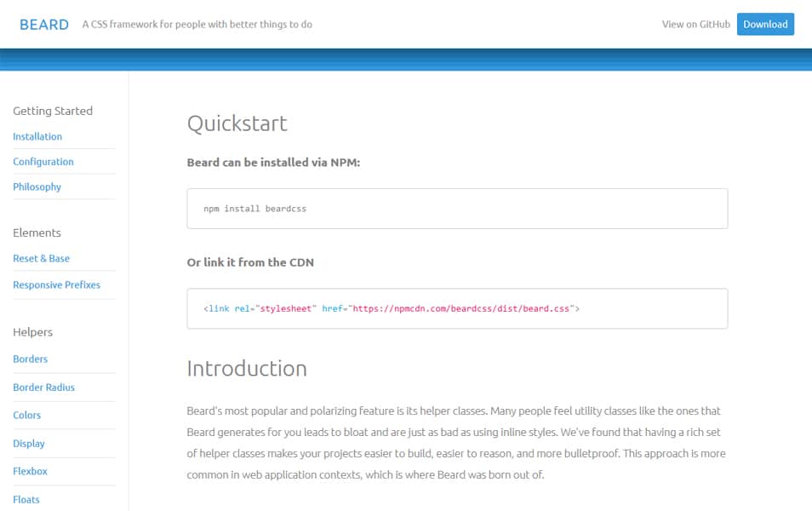Open the Installation sidebar link
The width and height of the screenshot is (812, 511).
point(37,136)
